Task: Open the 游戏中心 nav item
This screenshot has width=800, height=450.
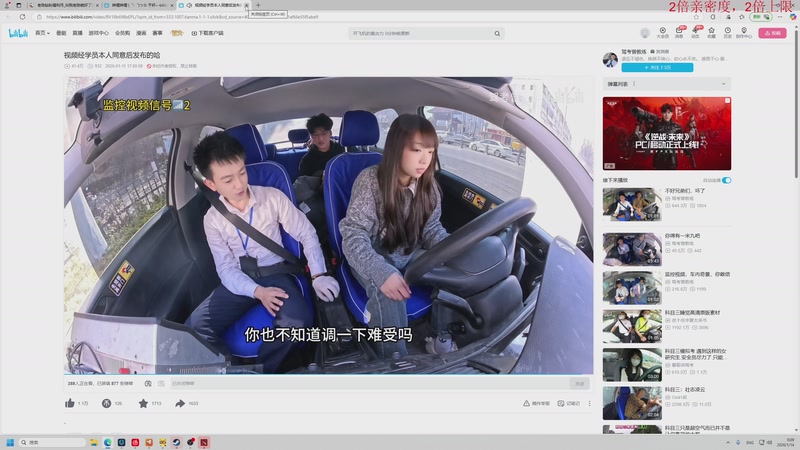Action: pos(98,33)
